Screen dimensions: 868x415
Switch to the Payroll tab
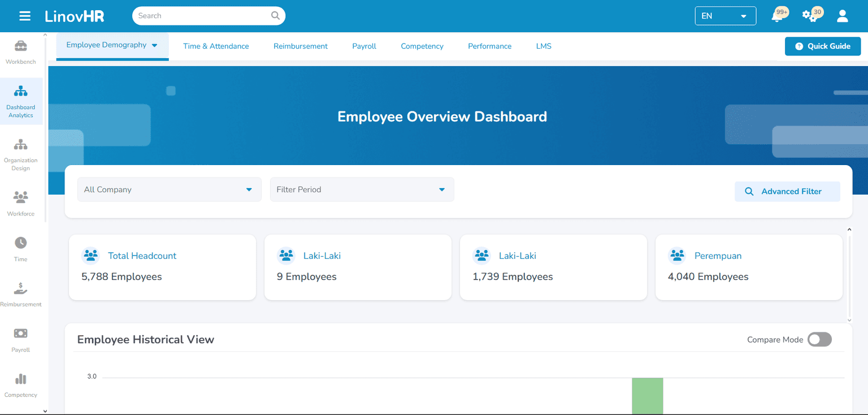(x=364, y=46)
